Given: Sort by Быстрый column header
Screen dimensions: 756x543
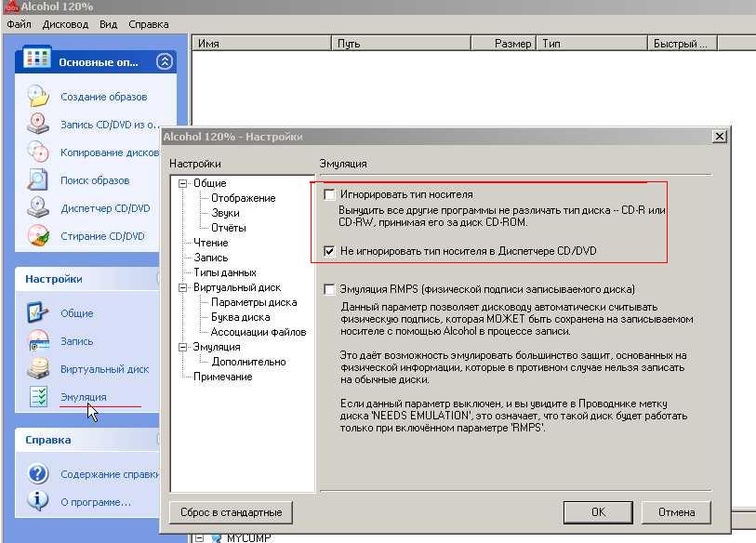Looking at the screenshot, I should 683,44.
